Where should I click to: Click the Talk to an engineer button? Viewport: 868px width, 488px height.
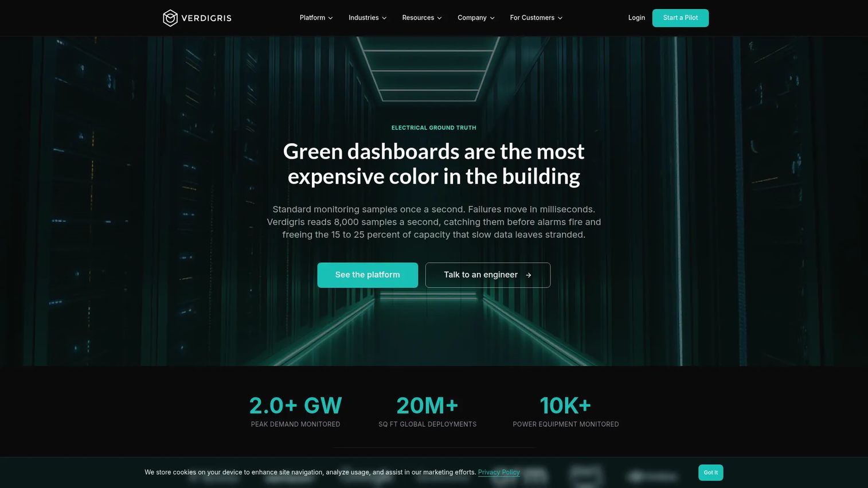[x=488, y=275]
